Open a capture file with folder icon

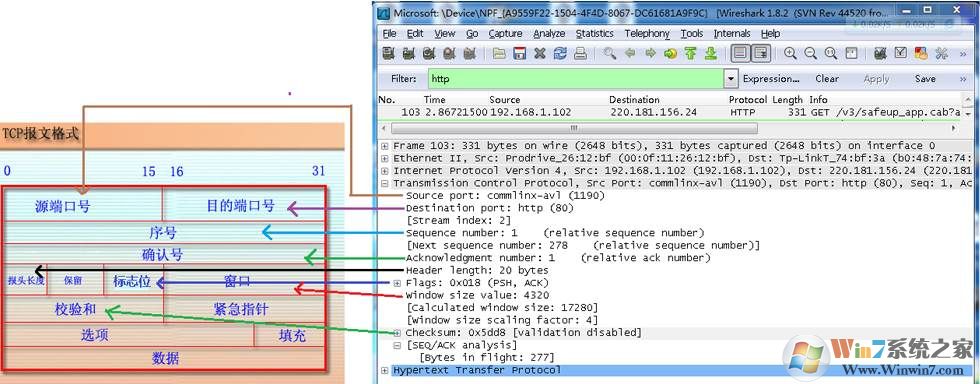[499, 54]
